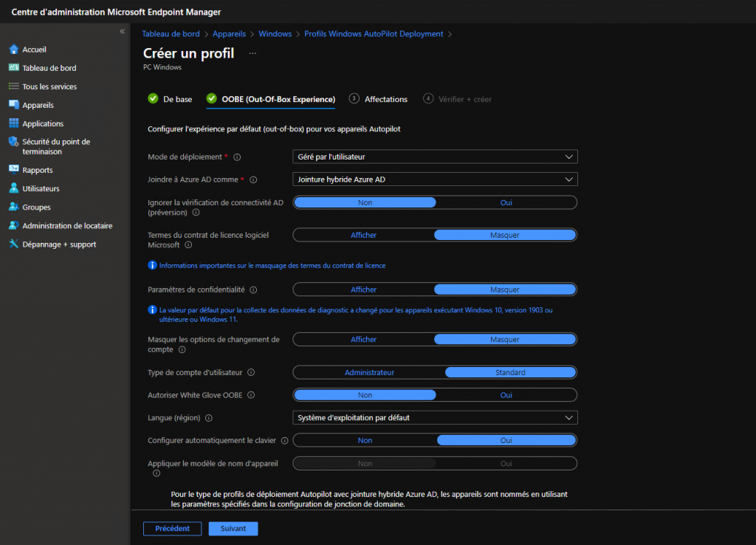Click the info icon under Appliquer le modèle de nom d'appareil
The image size is (756, 545).
pyautogui.click(x=157, y=473)
